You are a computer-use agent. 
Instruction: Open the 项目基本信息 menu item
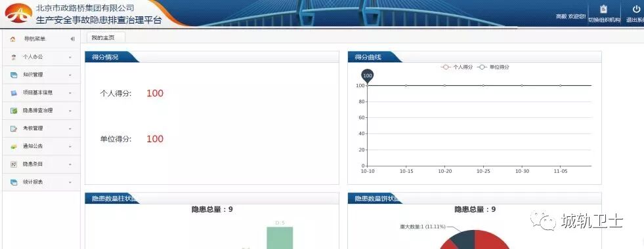click(41, 92)
